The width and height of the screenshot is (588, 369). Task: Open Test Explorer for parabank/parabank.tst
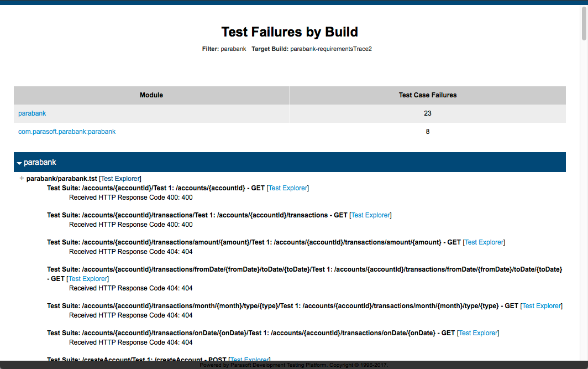pyautogui.click(x=120, y=179)
